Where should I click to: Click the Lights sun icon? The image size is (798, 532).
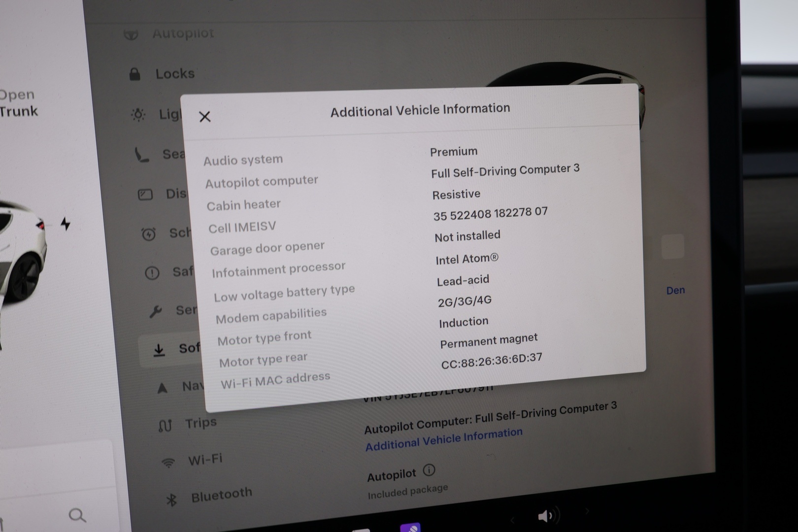138,115
